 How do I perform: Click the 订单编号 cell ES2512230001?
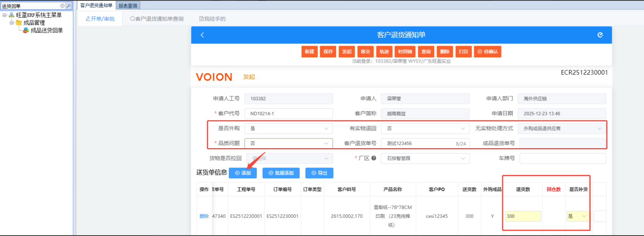tap(282, 216)
